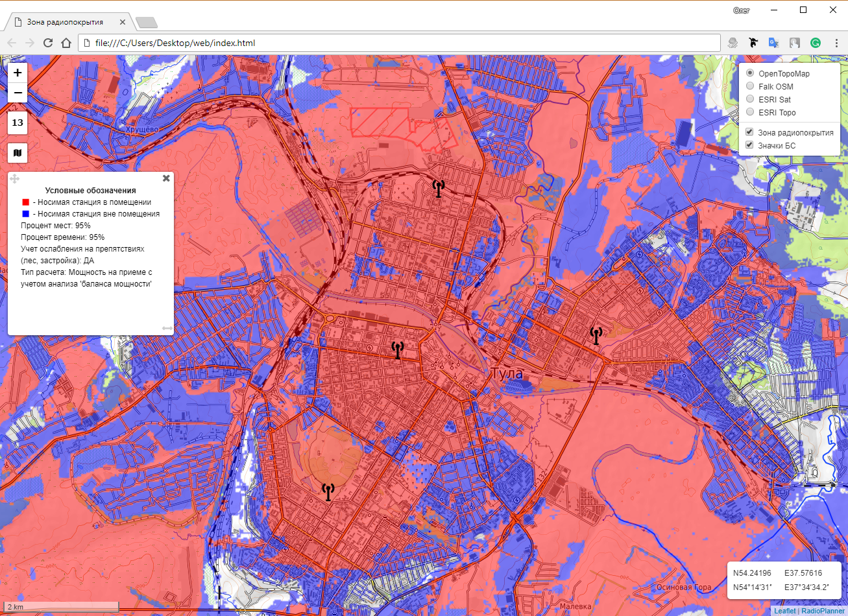
Task: Open the Leaflet attribution link
Action: pos(784,611)
